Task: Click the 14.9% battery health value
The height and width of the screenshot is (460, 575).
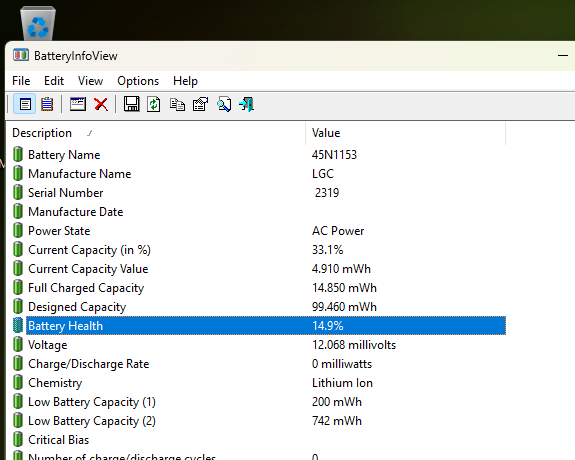Action: coord(327,326)
